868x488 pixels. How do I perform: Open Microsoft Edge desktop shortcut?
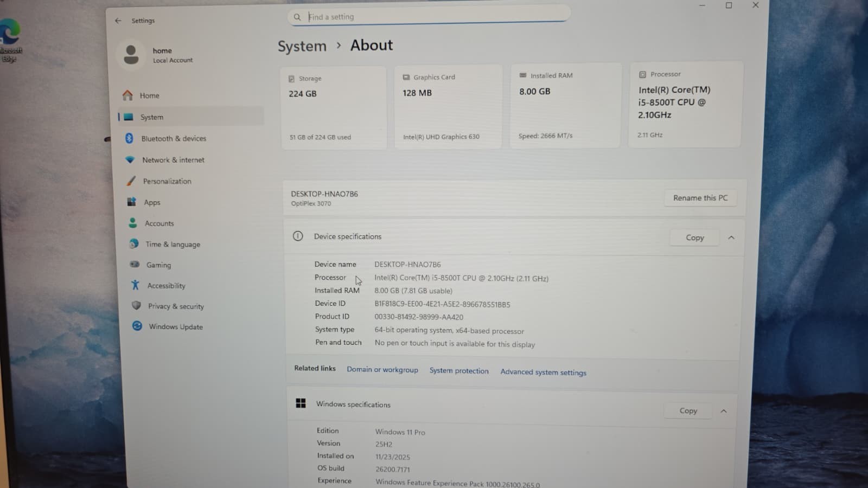(10, 41)
